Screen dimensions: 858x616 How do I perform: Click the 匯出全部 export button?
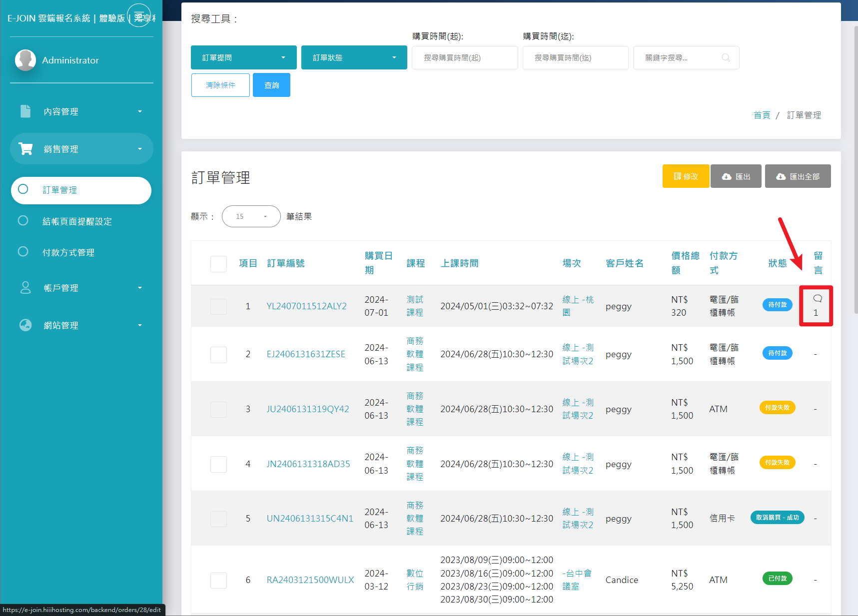pos(798,176)
